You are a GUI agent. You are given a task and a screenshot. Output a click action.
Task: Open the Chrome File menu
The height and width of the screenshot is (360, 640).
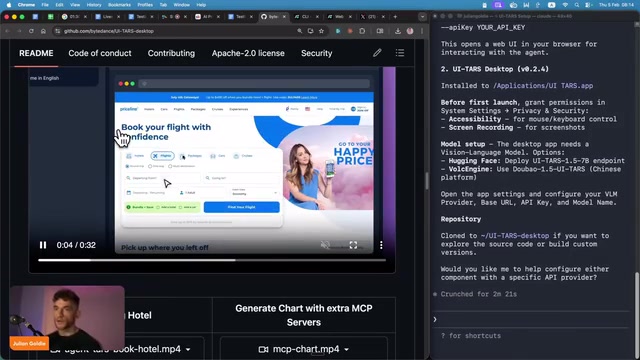45,5
